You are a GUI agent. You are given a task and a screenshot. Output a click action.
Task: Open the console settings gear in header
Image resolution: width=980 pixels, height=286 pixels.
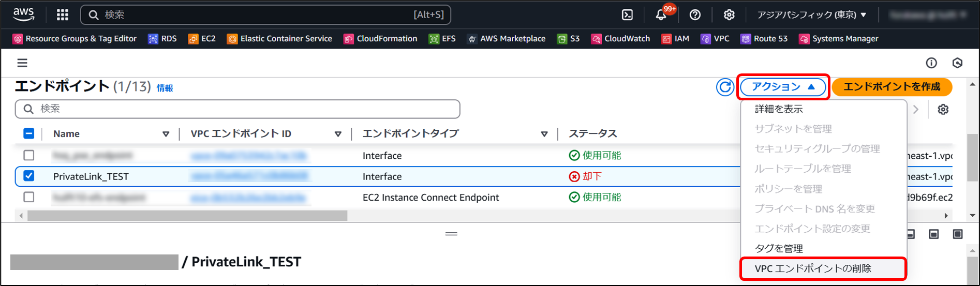pyautogui.click(x=729, y=14)
